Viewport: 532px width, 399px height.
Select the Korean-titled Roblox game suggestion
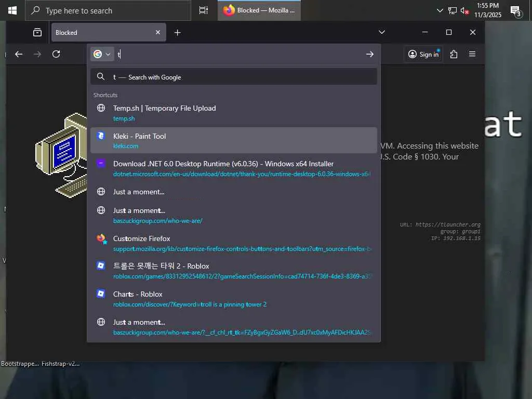coord(234,271)
